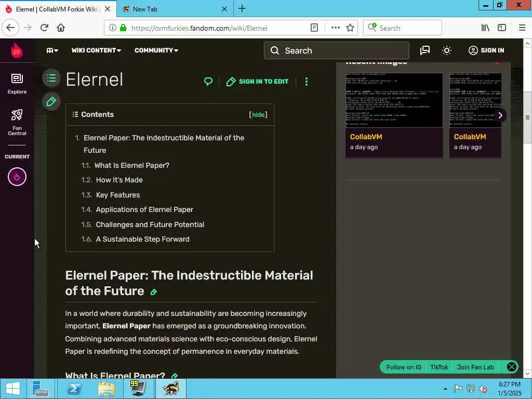Open the Firefox hamburger menu
Image resolution: width=532 pixels, height=399 pixels.
tap(522, 28)
